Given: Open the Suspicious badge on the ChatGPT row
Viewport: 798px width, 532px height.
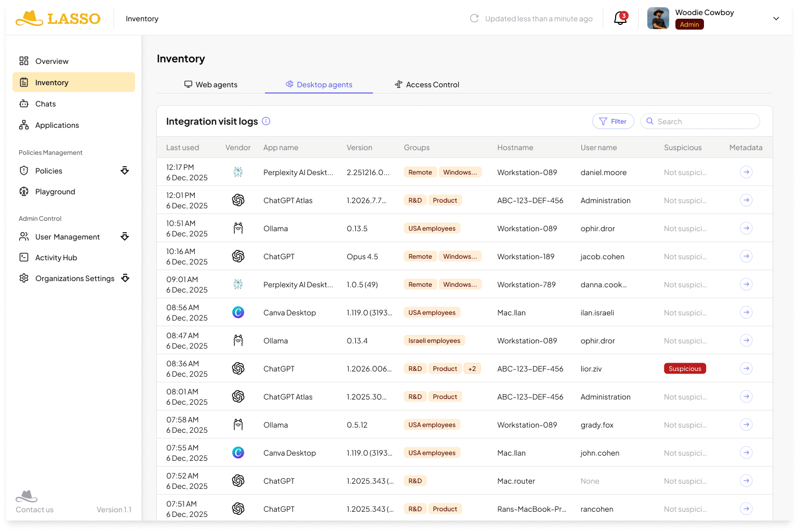Looking at the screenshot, I should click(x=685, y=368).
